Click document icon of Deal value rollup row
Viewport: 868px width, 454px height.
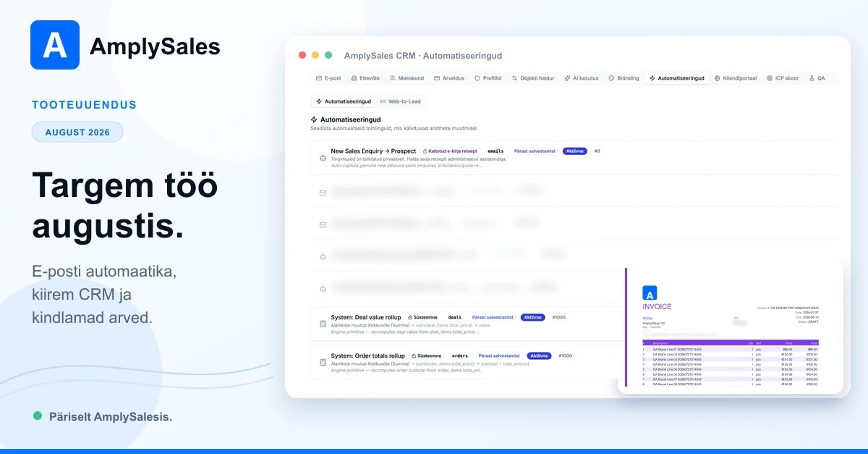pyautogui.click(x=323, y=324)
